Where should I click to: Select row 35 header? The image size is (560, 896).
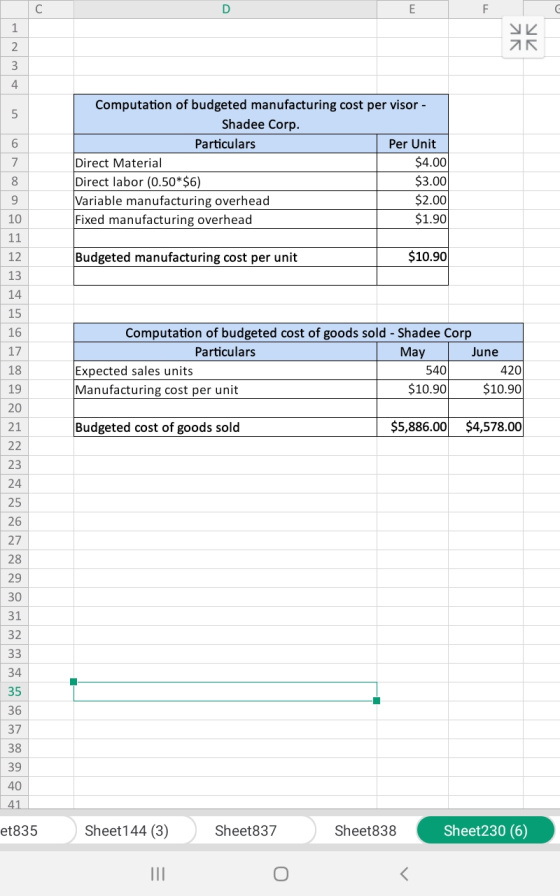14,691
